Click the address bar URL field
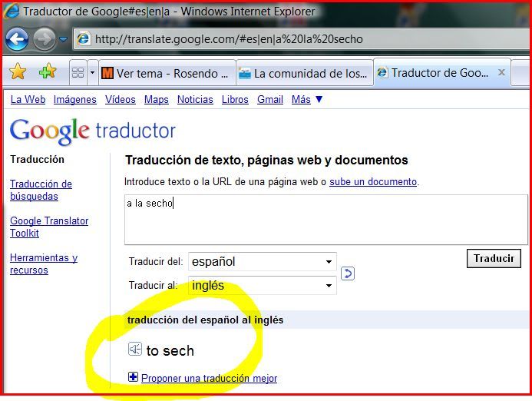The image size is (532, 401). [x=302, y=39]
